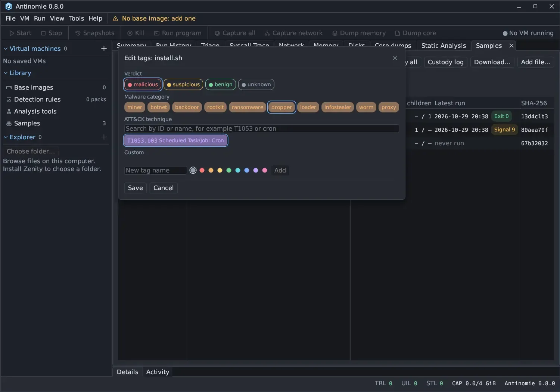The width and height of the screenshot is (560, 392).
Task: Close the Samples tab with its X
Action: click(x=511, y=46)
